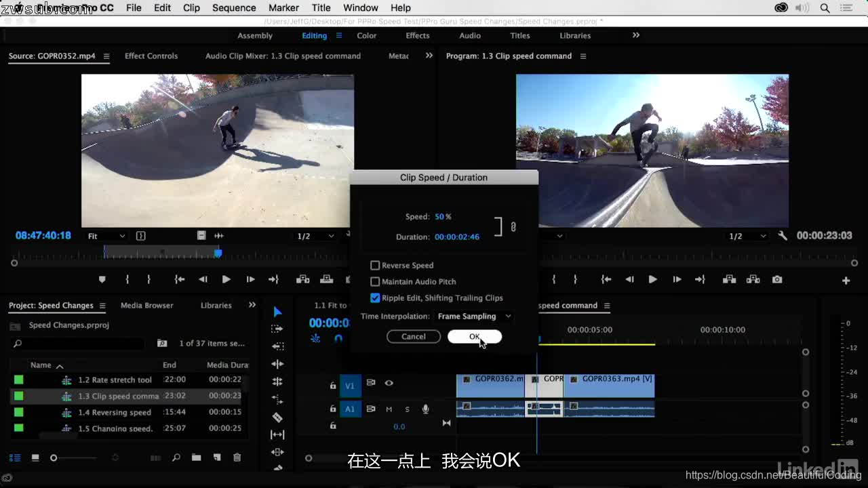Find in project with magnifier icon
Screen dimensions: 868x488
176,457
